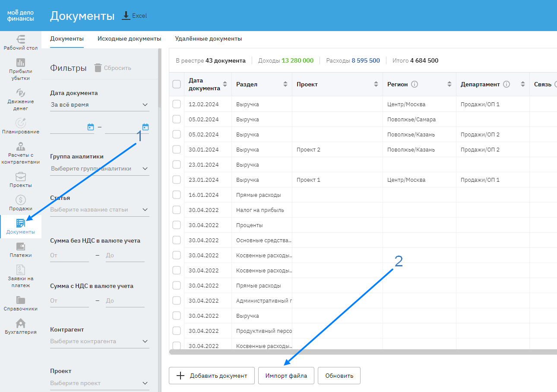Image resolution: width=557 pixels, height=392 pixels.
Task: Click the filter panel vertical scrollbar
Action: point(160,78)
